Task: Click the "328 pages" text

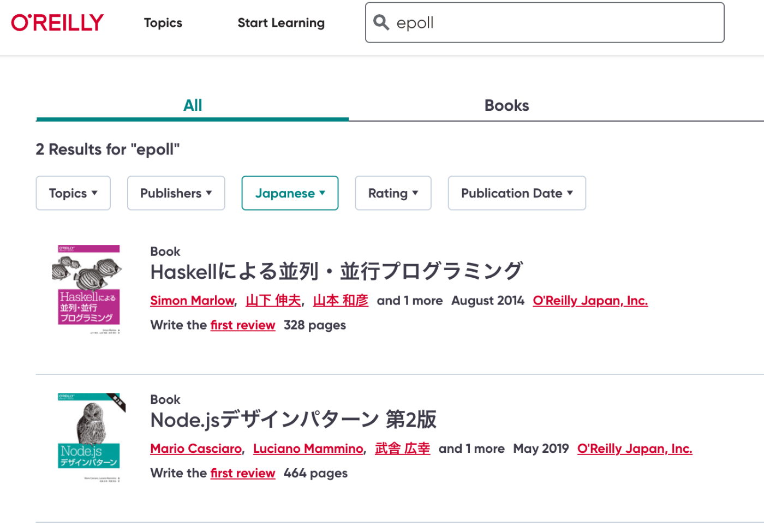Action: point(315,325)
